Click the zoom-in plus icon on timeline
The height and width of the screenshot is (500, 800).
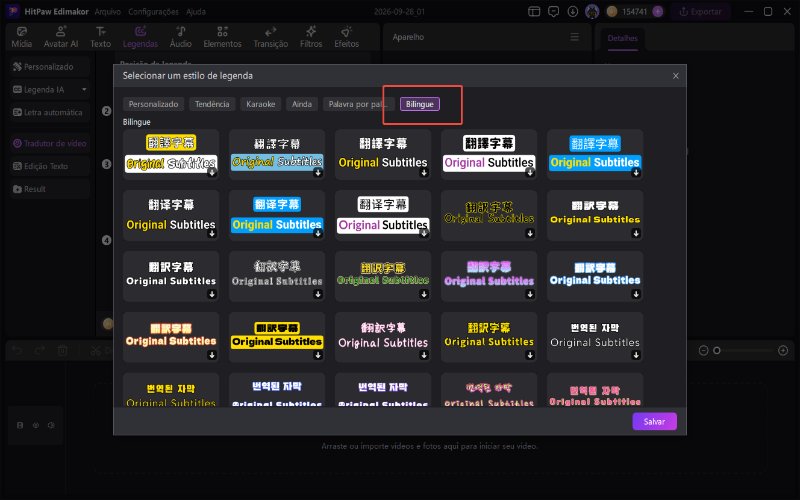[783, 351]
